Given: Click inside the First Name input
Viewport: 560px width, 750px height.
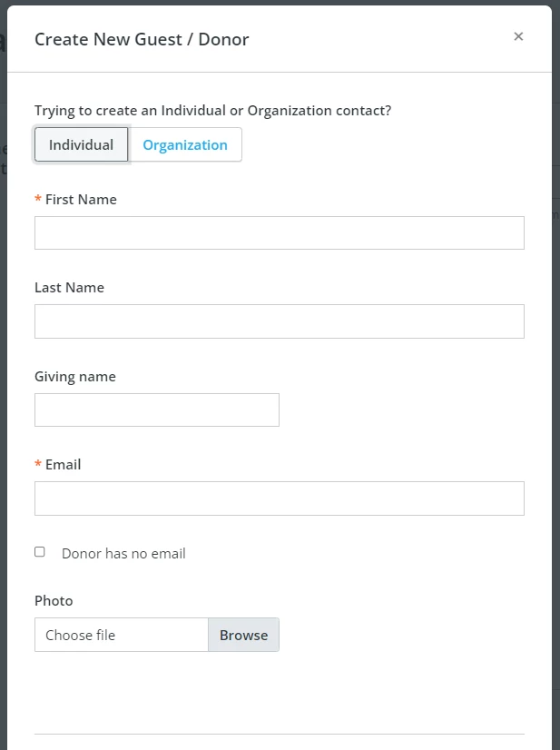Looking at the screenshot, I should click(279, 232).
